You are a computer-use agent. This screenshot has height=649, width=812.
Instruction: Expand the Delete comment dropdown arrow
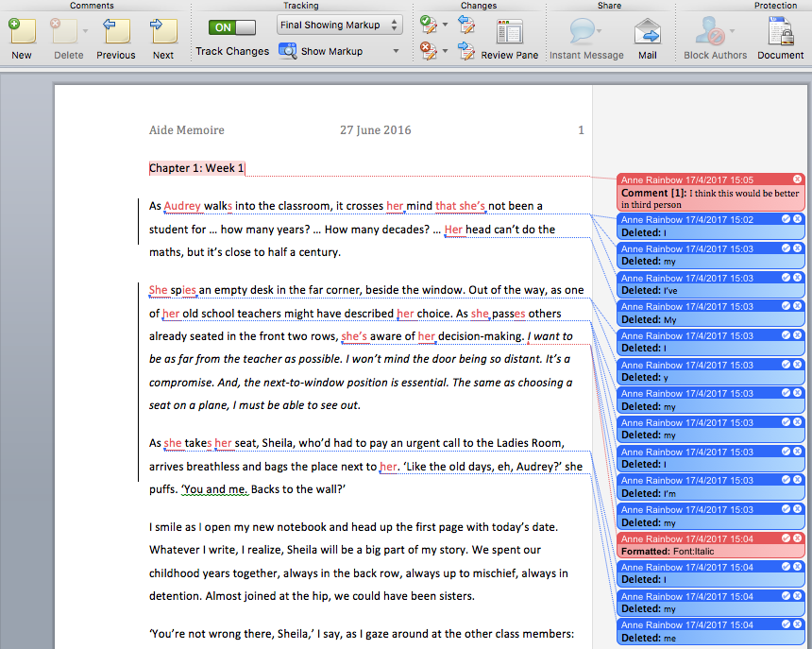tap(85, 31)
